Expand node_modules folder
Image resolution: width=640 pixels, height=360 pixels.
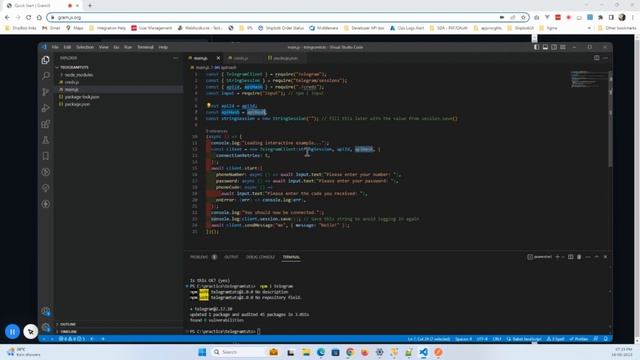(79, 75)
